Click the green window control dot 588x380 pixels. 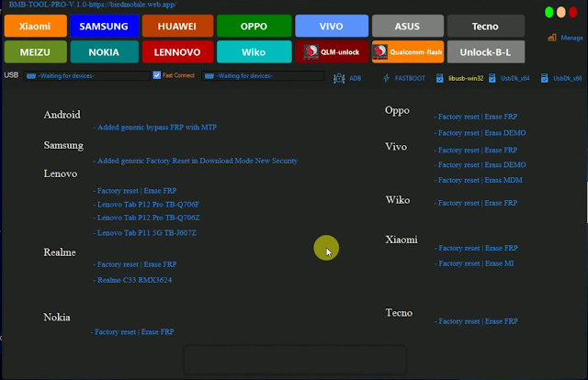coord(548,12)
